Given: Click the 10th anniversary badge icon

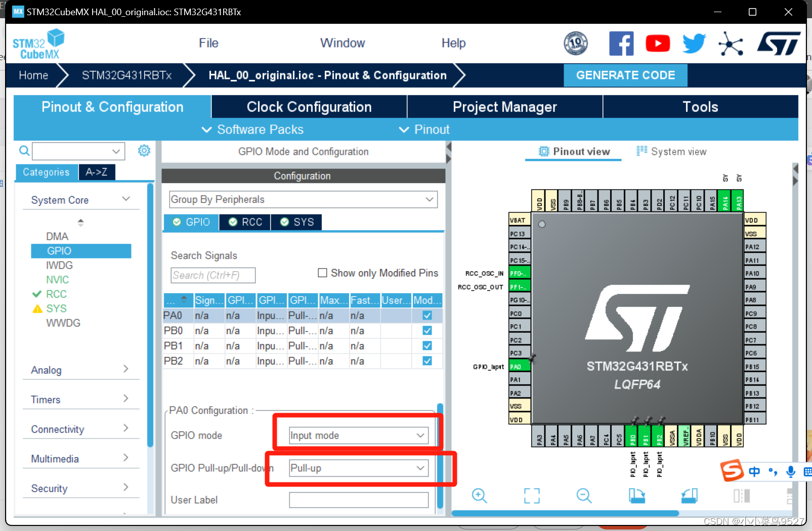Looking at the screenshot, I should pos(576,43).
